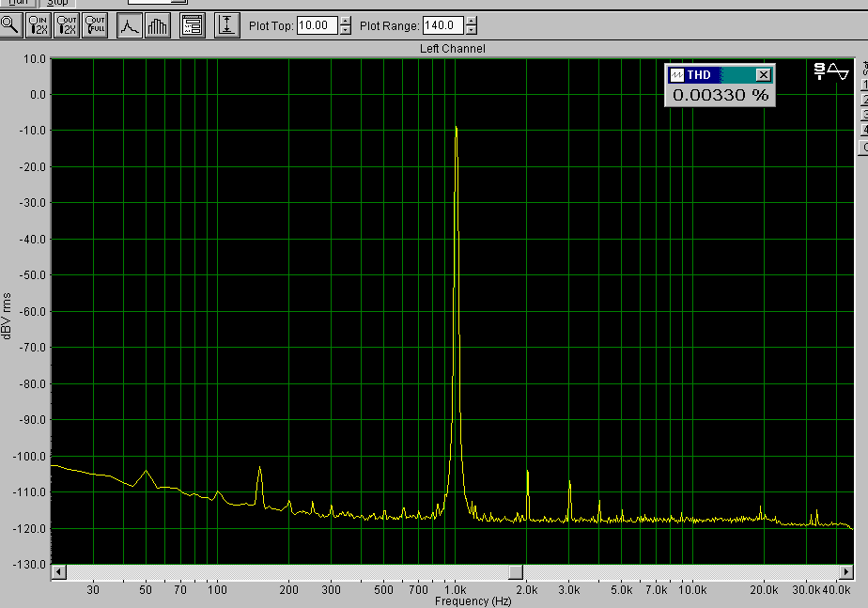
Task: Decrease the Plot Top value
Action: click(x=346, y=30)
